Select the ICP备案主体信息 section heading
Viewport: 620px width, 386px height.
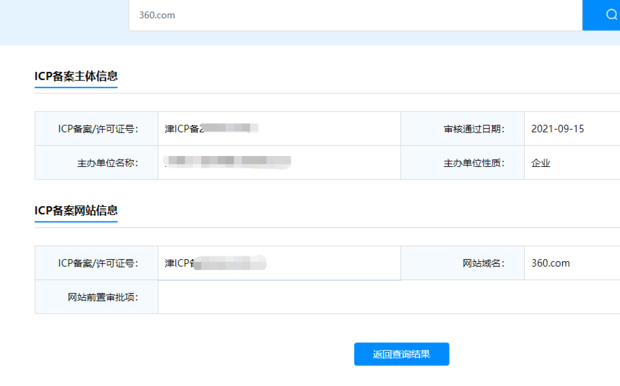(x=76, y=76)
